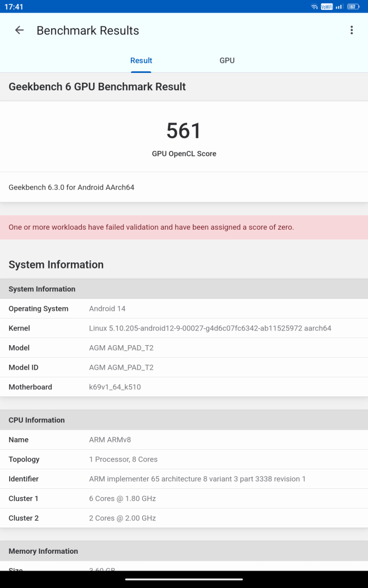Tap the large System Information heading
This screenshot has height=588, width=368.
click(x=56, y=265)
